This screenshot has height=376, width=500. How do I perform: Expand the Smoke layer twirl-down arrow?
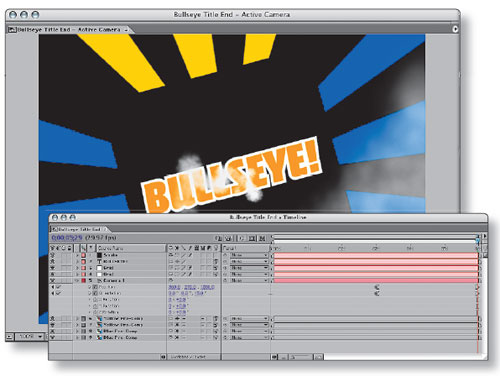coord(77,255)
